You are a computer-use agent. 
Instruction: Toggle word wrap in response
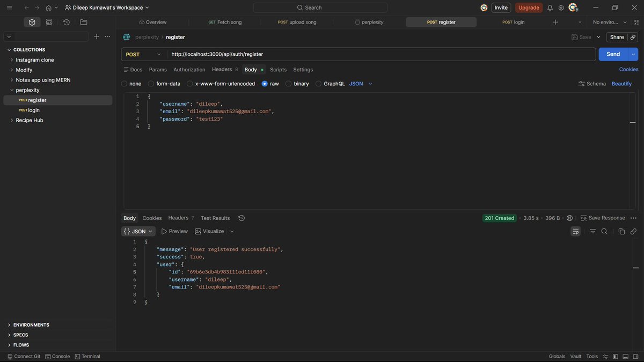[576, 231]
